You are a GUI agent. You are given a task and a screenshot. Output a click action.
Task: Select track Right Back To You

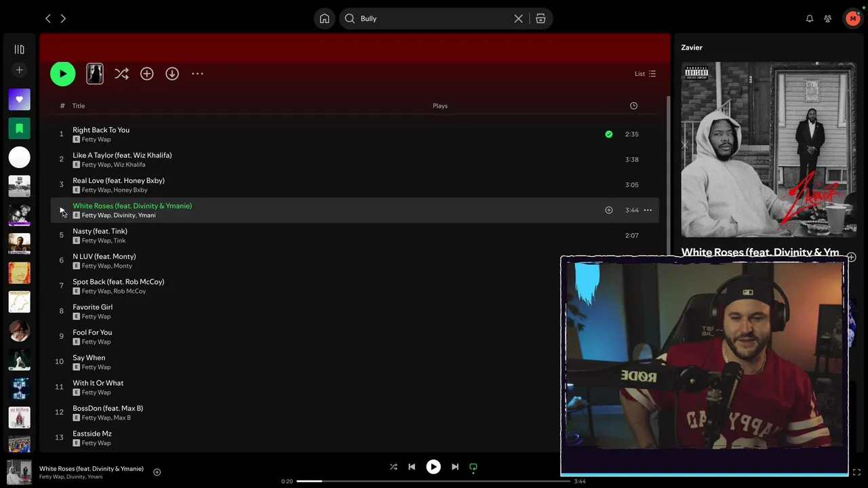coord(101,130)
